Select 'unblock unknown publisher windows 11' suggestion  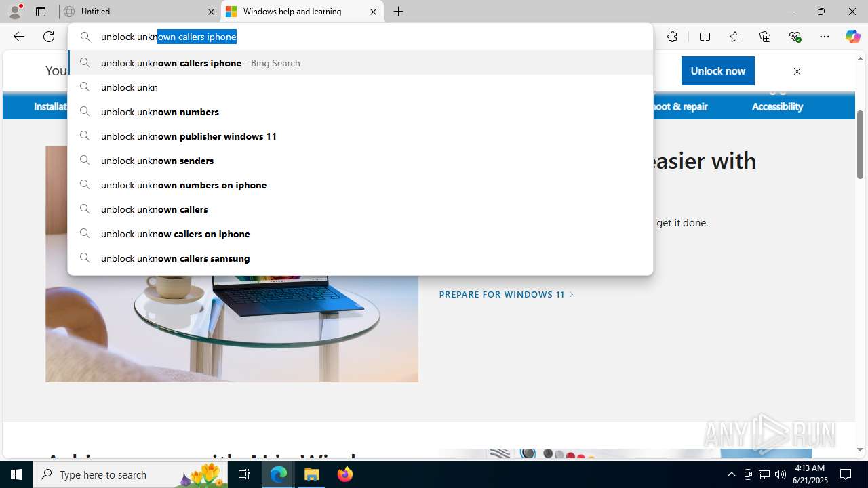pos(360,136)
